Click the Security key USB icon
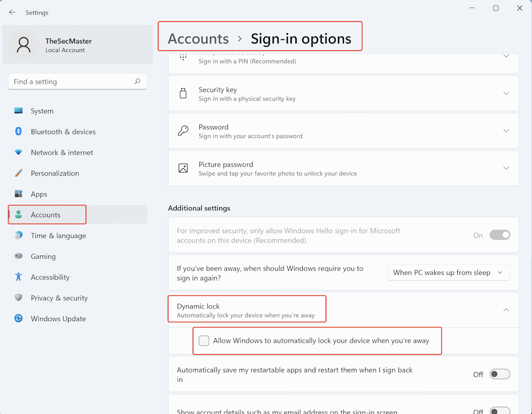The image size is (532, 414). pyautogui.click(x=183, y=94)
